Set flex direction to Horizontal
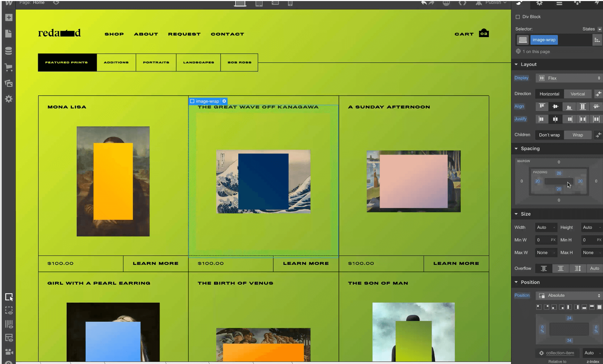 [549, 94]
